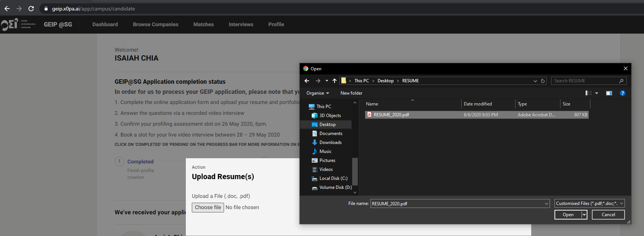Click Desktop in the breadcrumb path
644x236 pixels.
(386, 81)
